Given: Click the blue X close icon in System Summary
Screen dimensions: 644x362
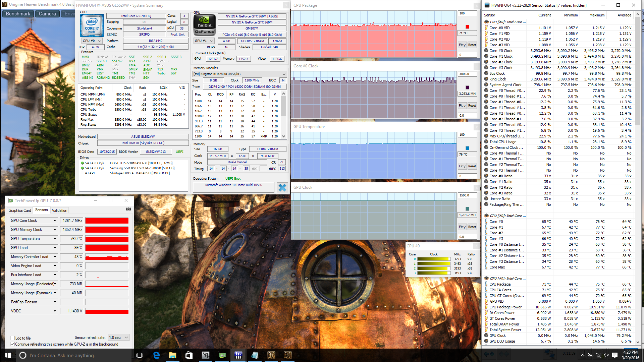Looking at the screenshot, I should click(x=282, y=188).
